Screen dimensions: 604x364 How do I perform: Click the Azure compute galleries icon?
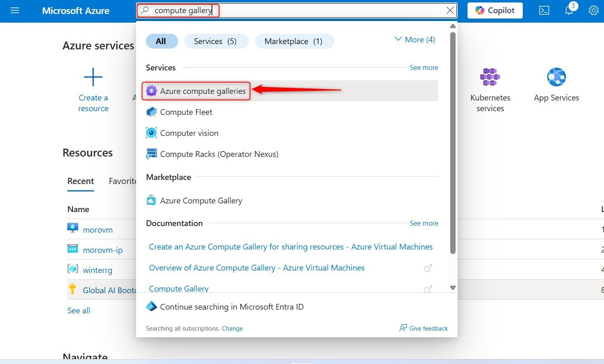pos(151,91)
